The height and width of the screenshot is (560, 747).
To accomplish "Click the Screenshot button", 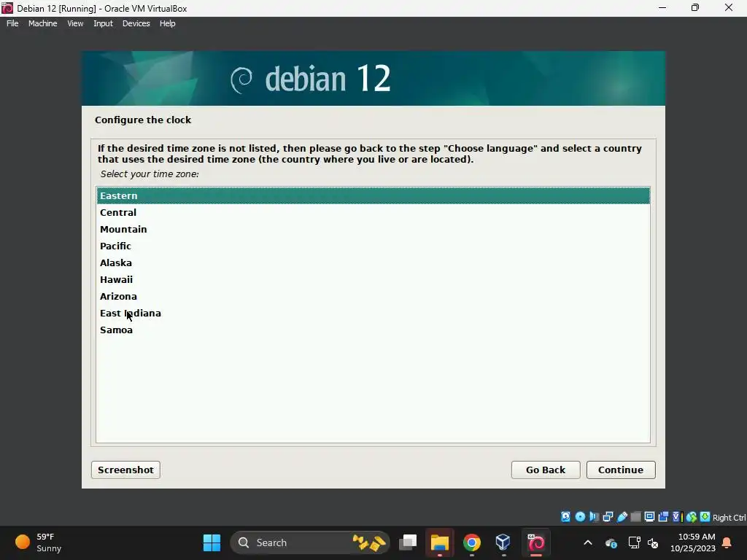I will click(125, 470).
